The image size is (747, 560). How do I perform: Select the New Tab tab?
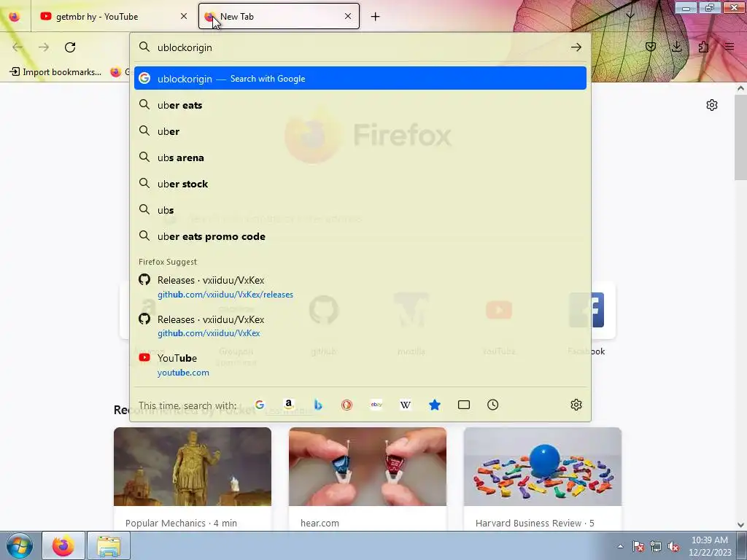pyautogui.click(x=279, y=16)
